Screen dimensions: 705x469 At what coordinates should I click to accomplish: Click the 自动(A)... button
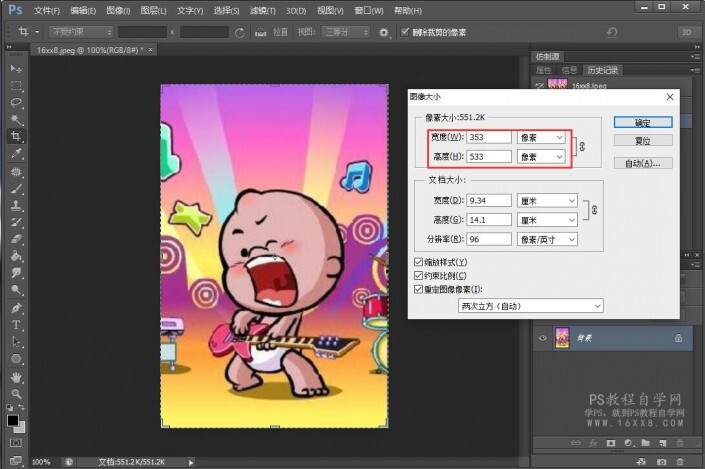(642, 163)
